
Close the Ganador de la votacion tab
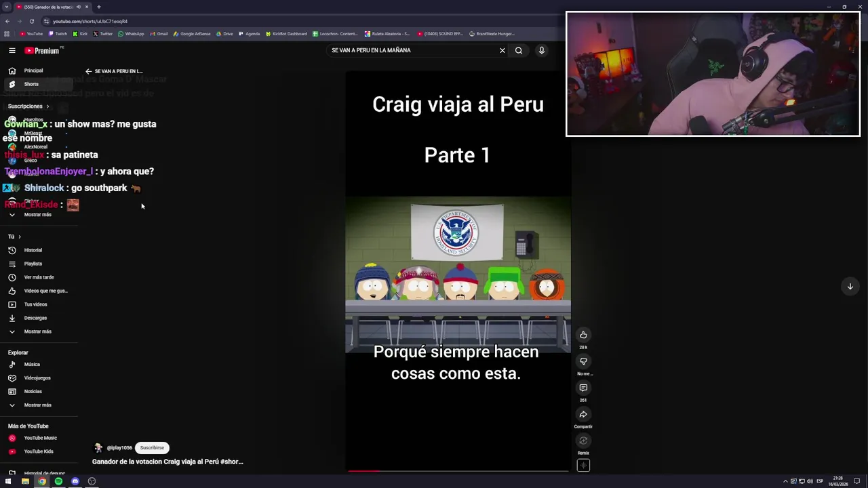click(x=86, y=7)
